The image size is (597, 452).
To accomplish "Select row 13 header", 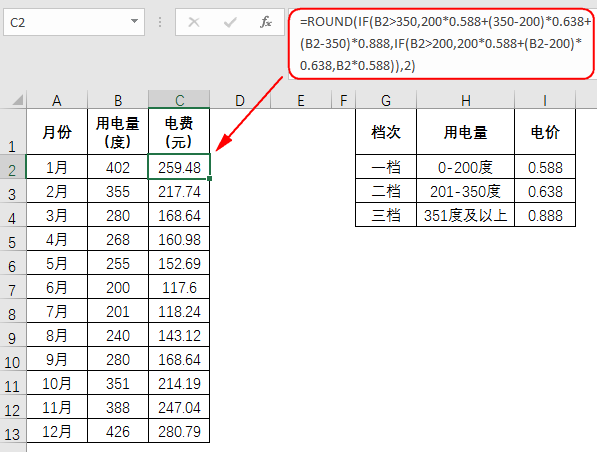I will (x=13, y=431).
